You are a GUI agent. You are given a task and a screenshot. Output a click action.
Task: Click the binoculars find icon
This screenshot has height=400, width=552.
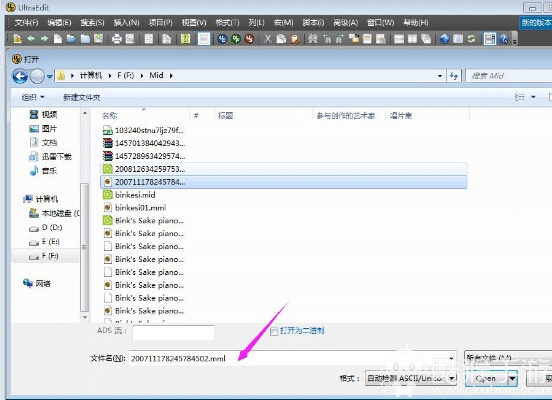click(x=313, y=38)
